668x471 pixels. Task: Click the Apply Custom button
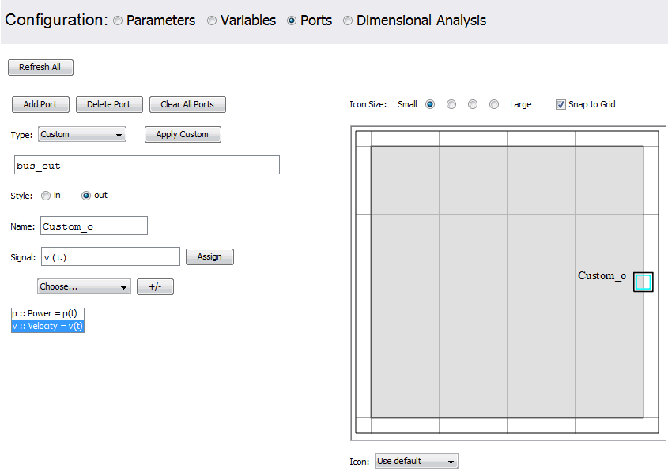(182, 134)
